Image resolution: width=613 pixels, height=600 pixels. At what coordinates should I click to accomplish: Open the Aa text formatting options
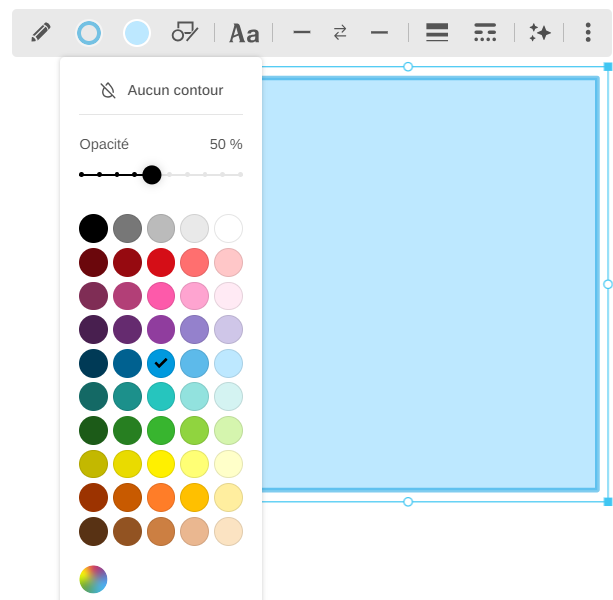click(x=244, y=33)
